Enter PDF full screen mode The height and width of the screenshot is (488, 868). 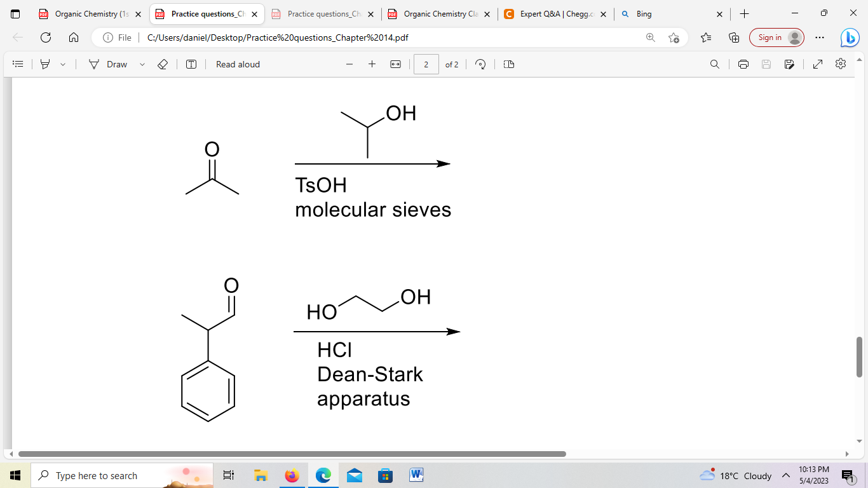pos(817,64)
